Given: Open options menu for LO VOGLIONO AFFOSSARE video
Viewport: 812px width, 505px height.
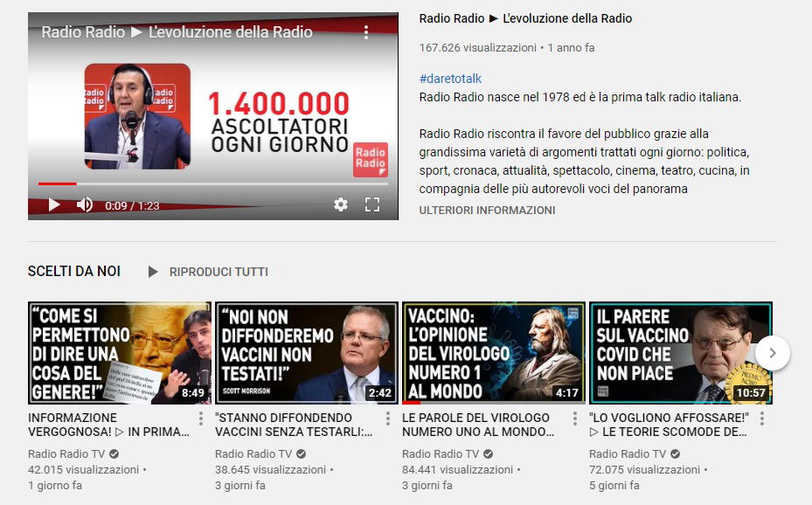Looking at the screenshot, I should coord(761,419).
